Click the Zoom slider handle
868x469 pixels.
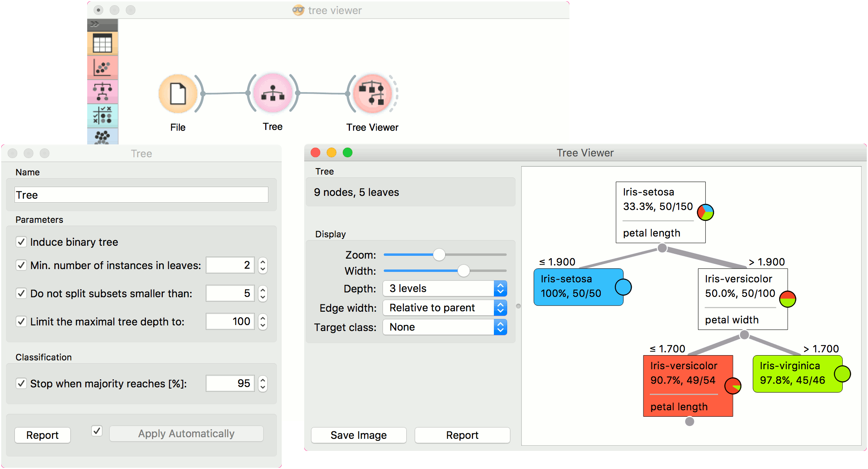439,255
